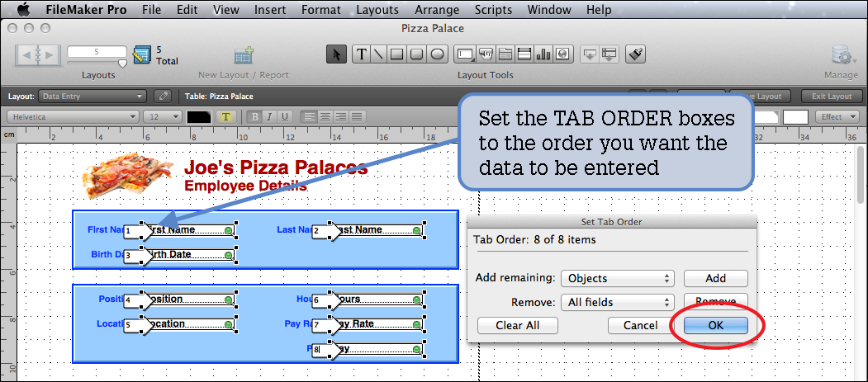This screenshot has width=868, height=382.
Task: Go to the next layout arrow
Action: pos(49,54)
